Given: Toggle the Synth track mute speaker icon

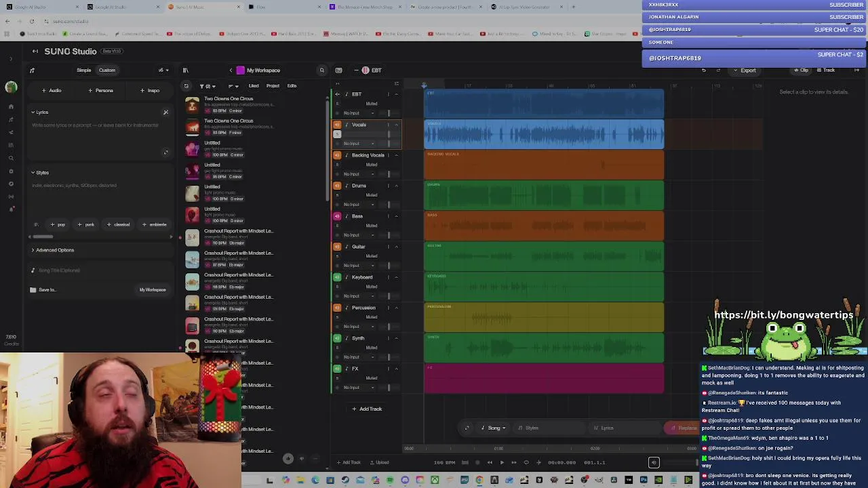Looking at the screenshot, I should pyautogui.click(x=337, y=338).
